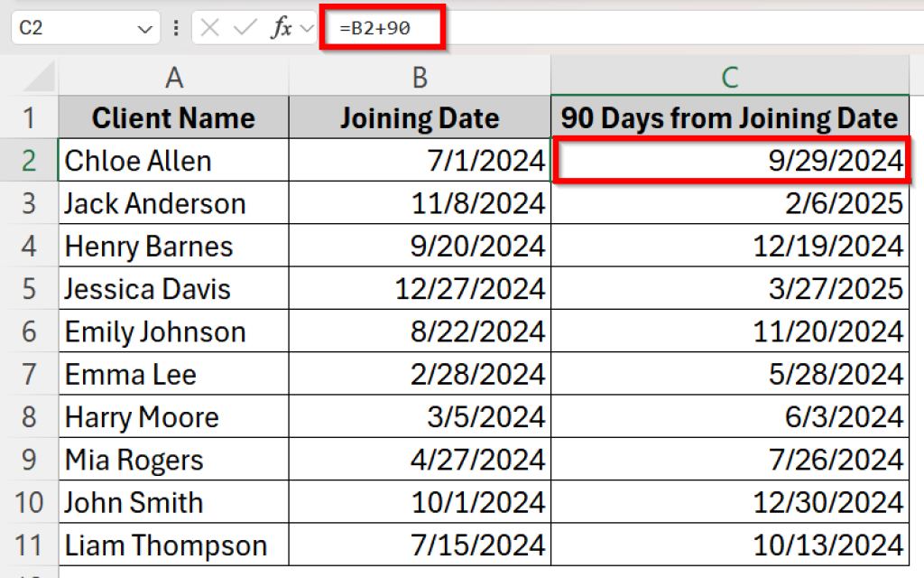Select column B header
924x578 pixels.
[420, 78]
